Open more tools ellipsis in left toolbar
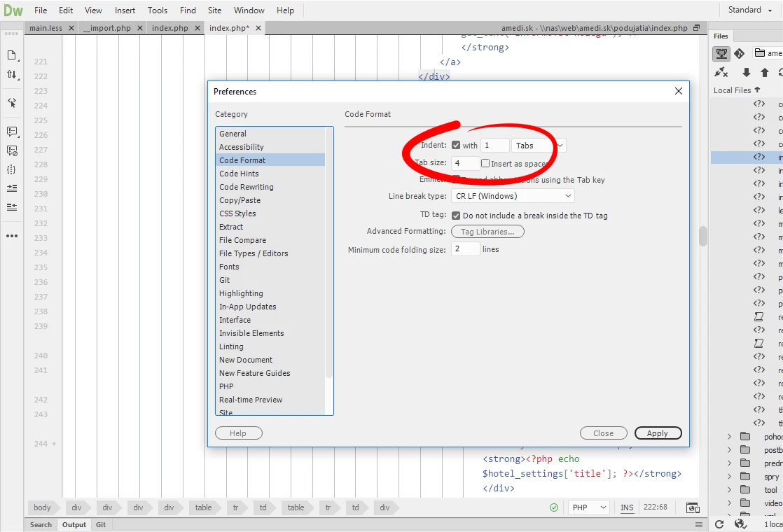This screenshot has width=783, height=532. click(x=12, y=236)
